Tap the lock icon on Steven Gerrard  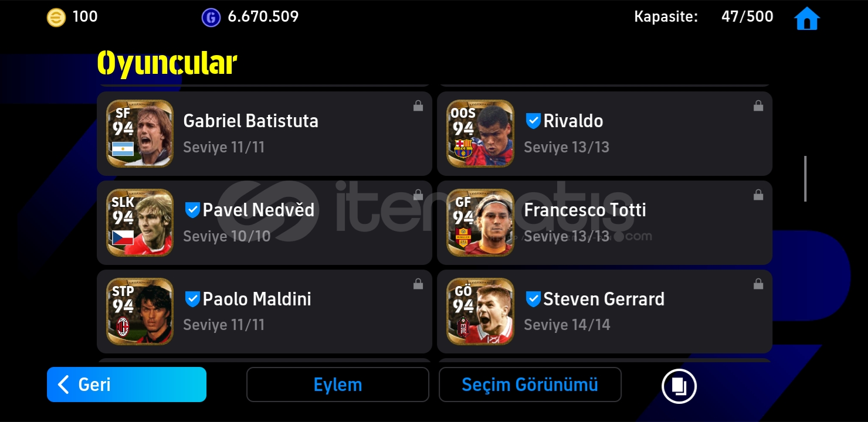758,284
